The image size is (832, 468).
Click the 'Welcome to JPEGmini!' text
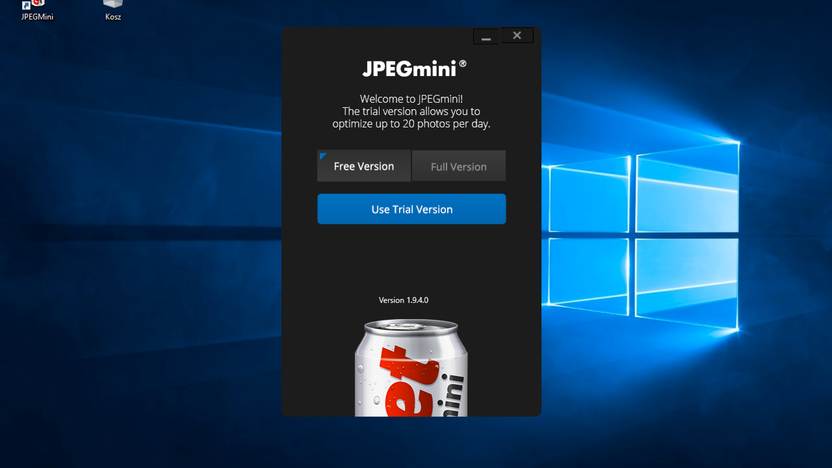pyautogui.click(x=411, y=99)
